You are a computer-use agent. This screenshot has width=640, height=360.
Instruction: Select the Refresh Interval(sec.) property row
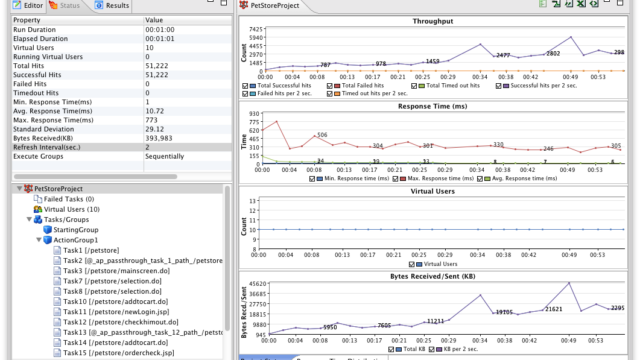click(122, 147)
